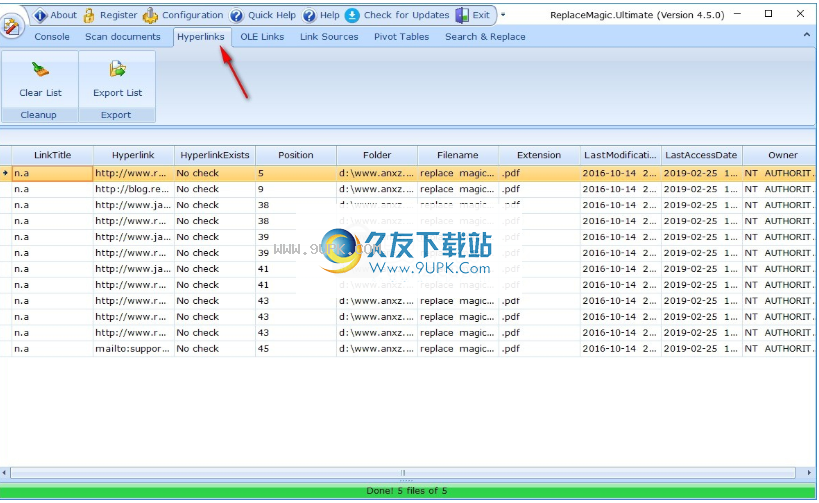The height and width of the screenshot is (503, 819).
Task: Sort by LinkTitle column header
Action: (52, 155)
